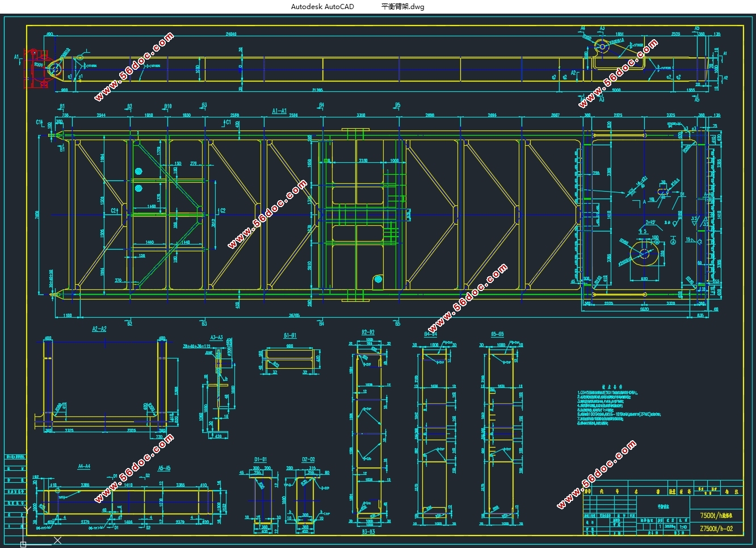Select the round hole in the lower-right plate

coord(644,253)
